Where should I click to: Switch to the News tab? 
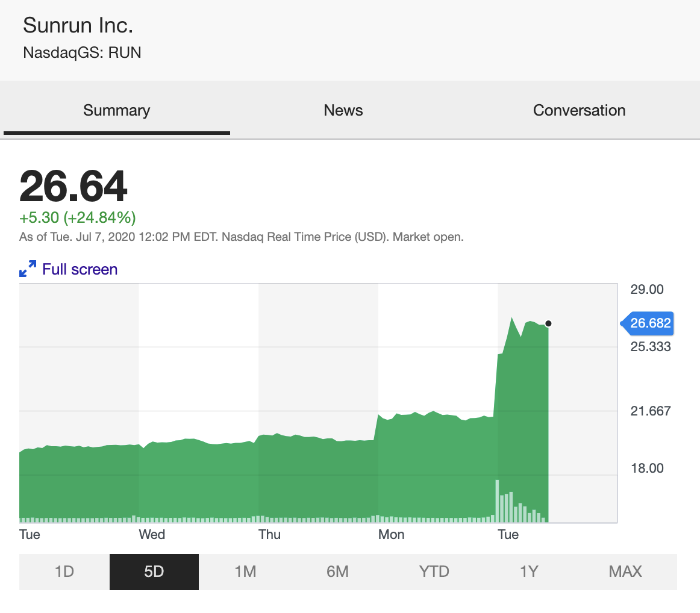[x=343, y=111]
